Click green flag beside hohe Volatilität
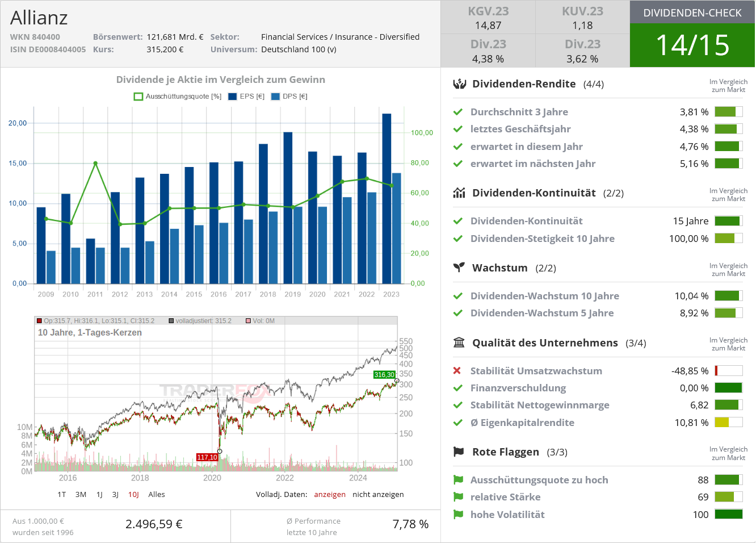Screen dimensions: 756x543 459,515
